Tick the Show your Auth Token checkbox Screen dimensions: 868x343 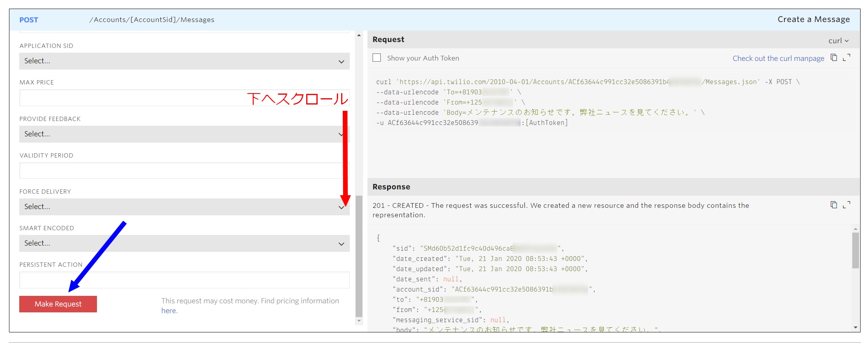[377, 58]
